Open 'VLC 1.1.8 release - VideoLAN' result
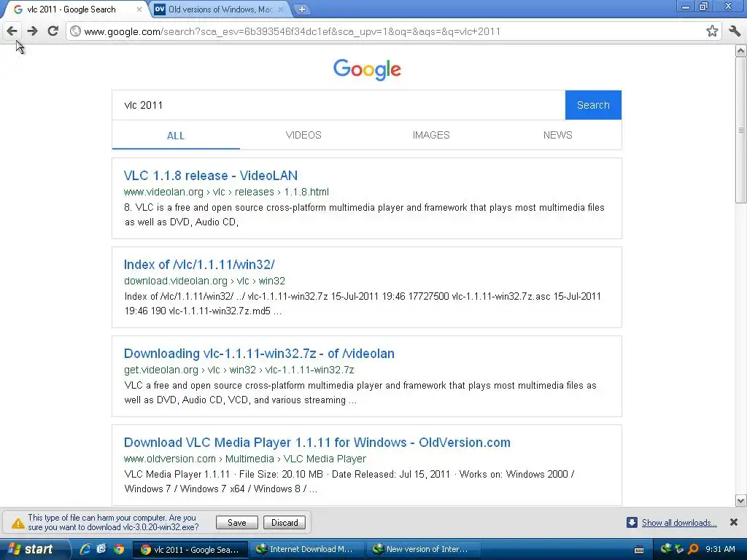Viewport: 747px width, 560px height. (211, 176)
